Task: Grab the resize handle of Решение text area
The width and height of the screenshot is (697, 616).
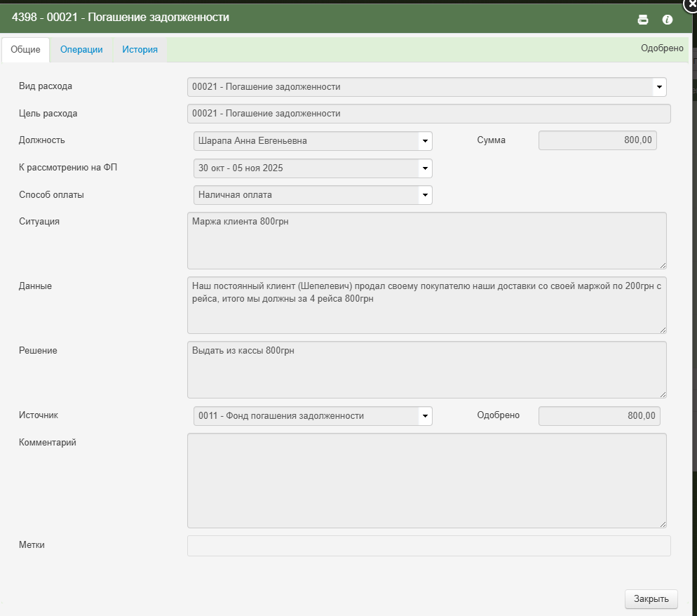Action: (x=663, y=394)
